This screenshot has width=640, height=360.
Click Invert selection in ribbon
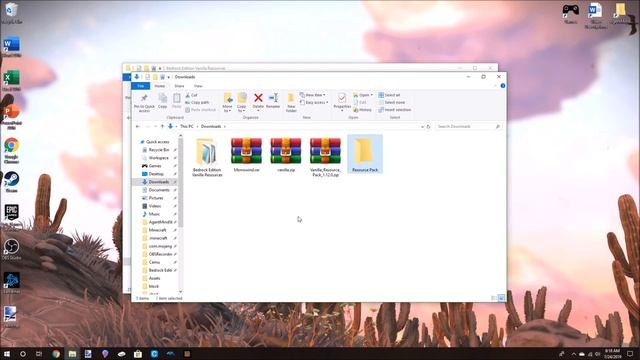[x=395, y=110]
